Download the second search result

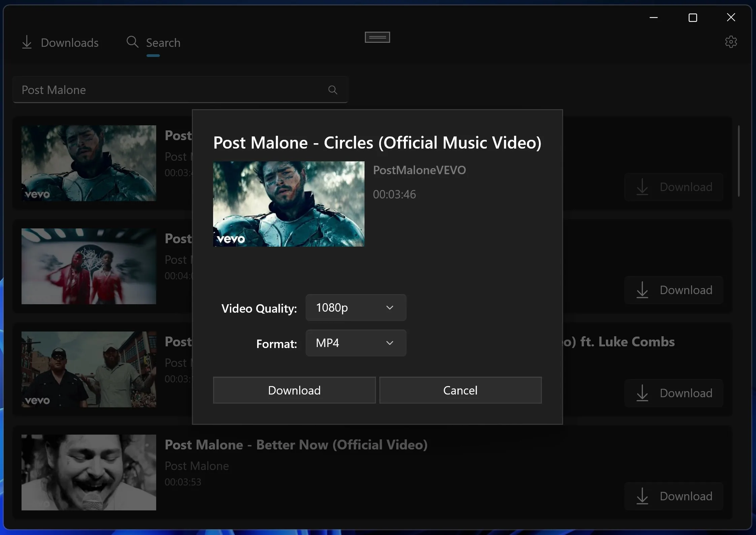(x=674, y=290)
